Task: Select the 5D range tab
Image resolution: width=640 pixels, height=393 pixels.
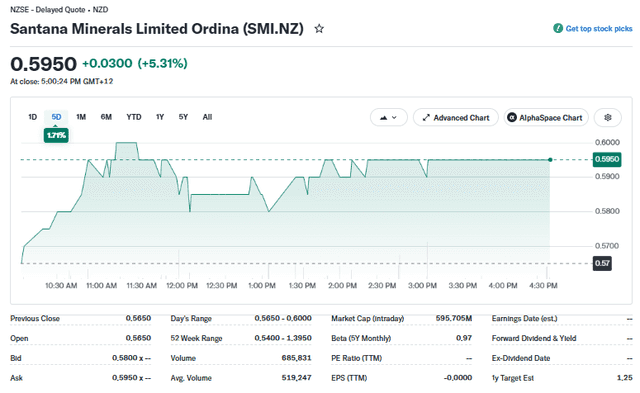Action: (x=56, y=117)
